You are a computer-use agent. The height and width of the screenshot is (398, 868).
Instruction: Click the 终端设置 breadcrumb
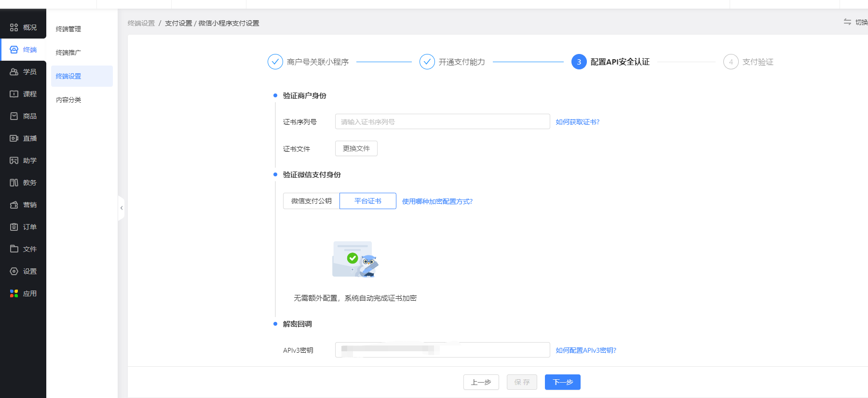click(x=141, y=23)
